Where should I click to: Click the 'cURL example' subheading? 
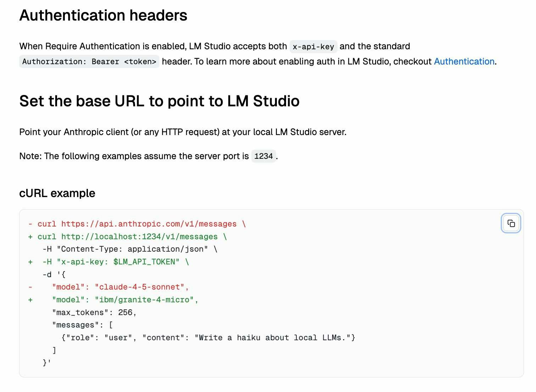(57, 193)
